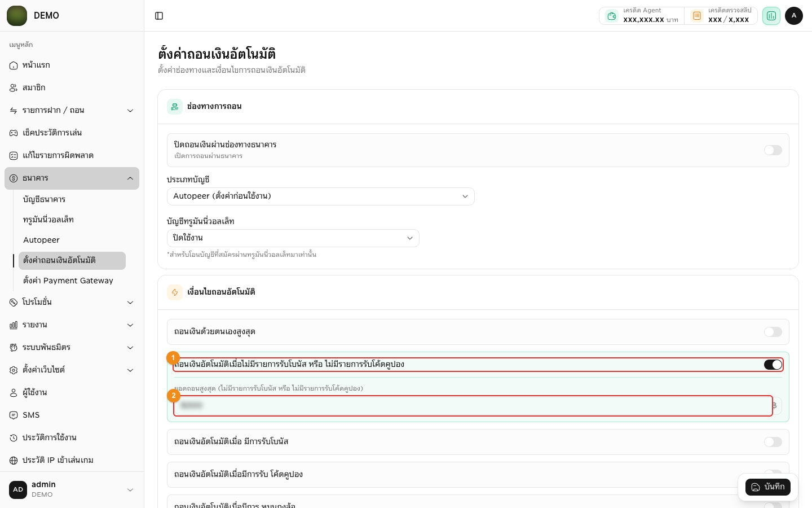Screen dimensions: 812x508
Task: Expand รายการฝาก / ถอน menu chevron
Action: 130,111
